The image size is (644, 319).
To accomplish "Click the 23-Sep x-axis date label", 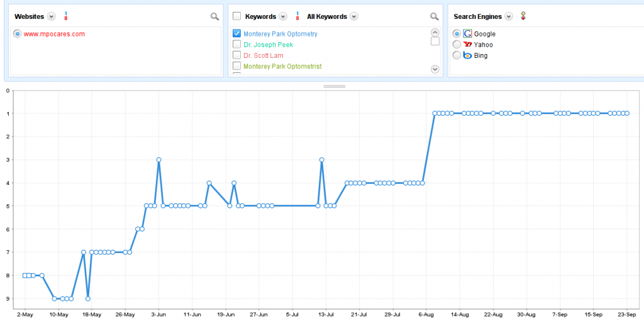I will pos(627,315).
